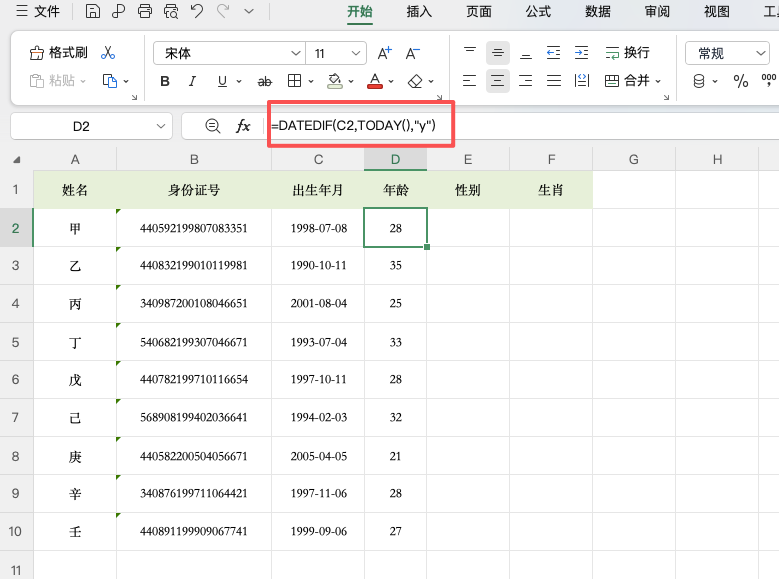Click the Cut scissors icon
The image size is (779, 579).
pos(108,53)
